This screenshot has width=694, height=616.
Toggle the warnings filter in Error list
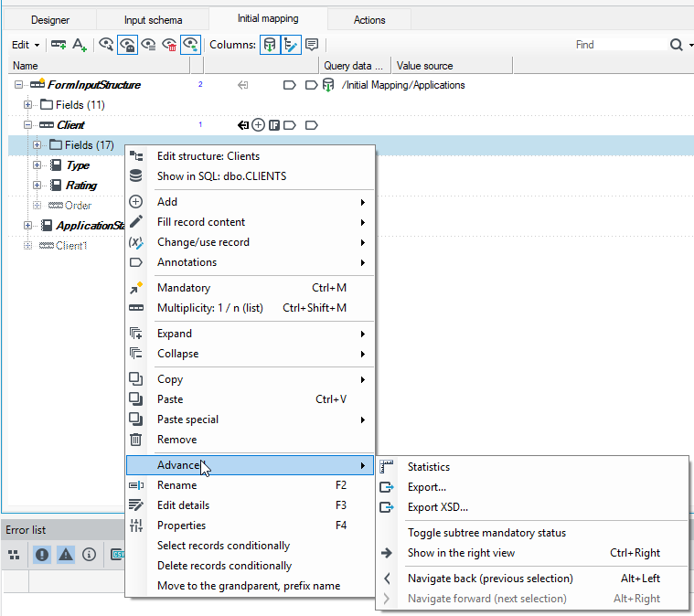tap(66, 555)
